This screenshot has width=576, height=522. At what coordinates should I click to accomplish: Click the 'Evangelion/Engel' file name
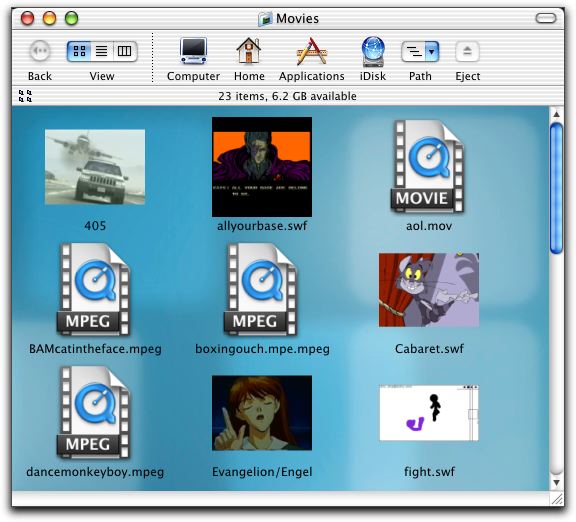point(262,472)
